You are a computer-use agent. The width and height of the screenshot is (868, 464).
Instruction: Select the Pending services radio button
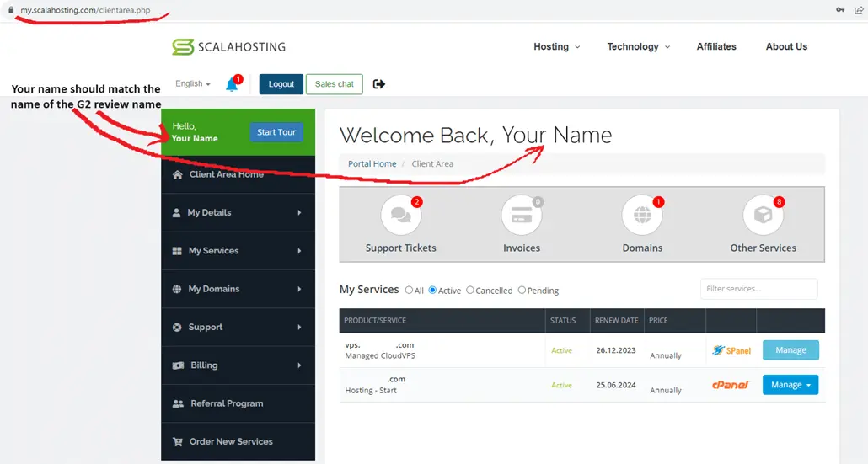point(522,290)
